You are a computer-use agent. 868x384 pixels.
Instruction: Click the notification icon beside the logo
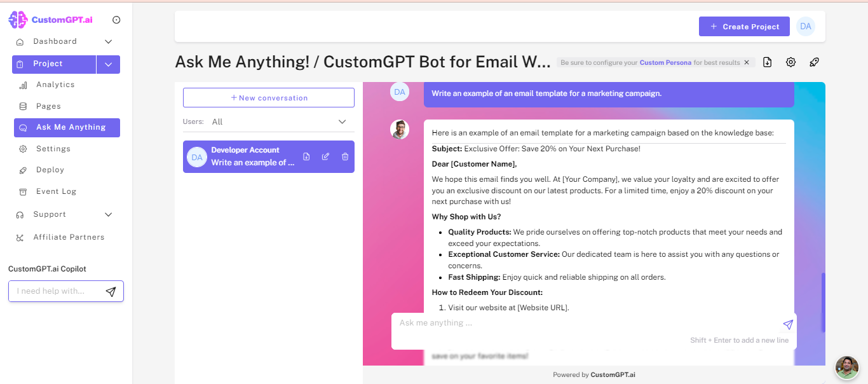(x=116, y=19)
